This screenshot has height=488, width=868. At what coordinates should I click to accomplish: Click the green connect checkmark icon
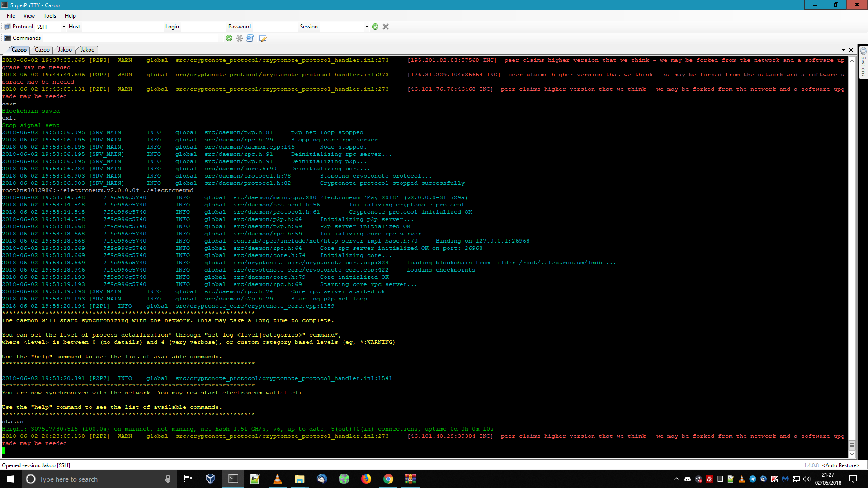click(375, 27)
